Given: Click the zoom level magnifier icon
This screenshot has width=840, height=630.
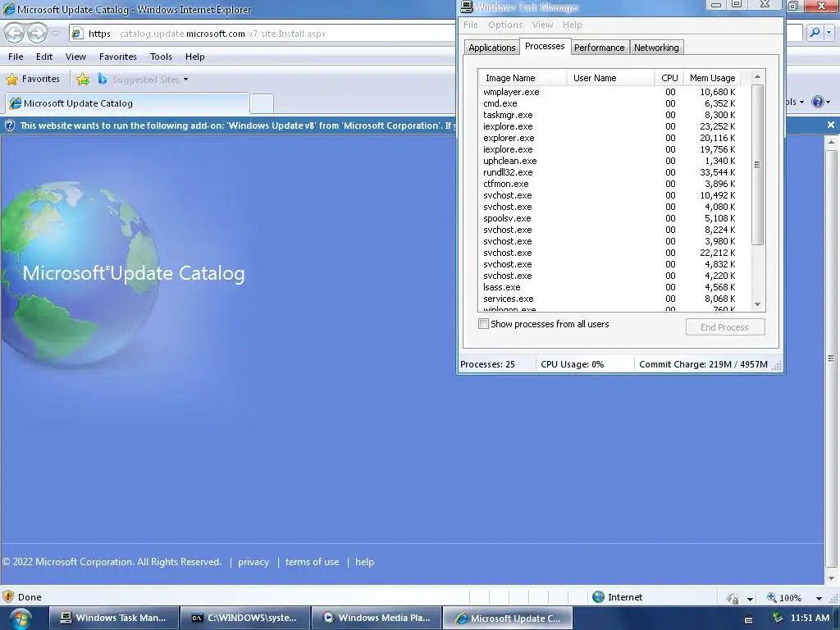Looking at the screenshot, I should (x=772, y=597).
